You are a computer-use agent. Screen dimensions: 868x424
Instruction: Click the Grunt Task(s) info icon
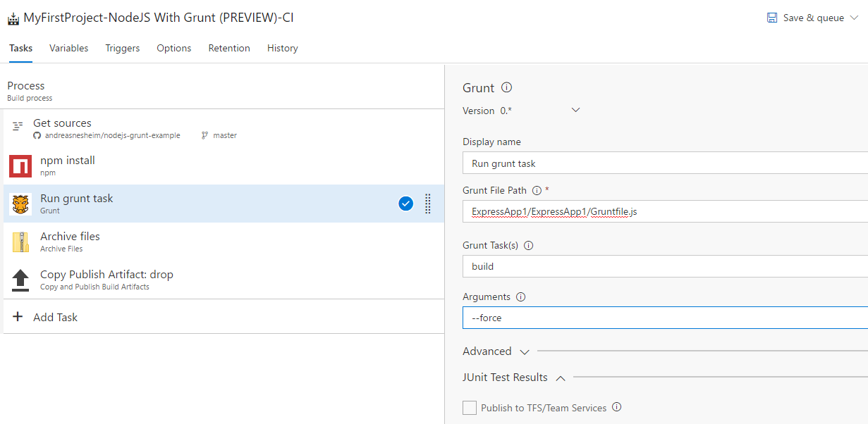pyautogui.click(x=529, y=246)
